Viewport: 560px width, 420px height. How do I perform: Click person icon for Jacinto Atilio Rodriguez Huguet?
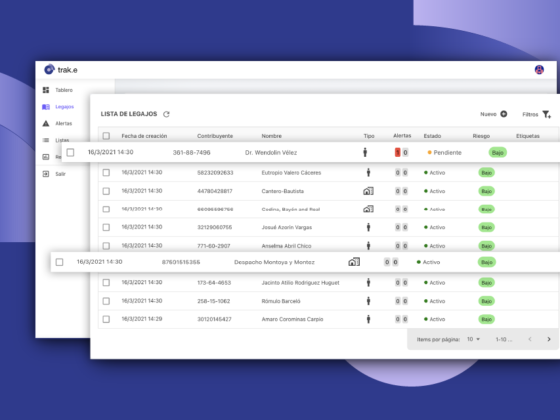point(368,282)
